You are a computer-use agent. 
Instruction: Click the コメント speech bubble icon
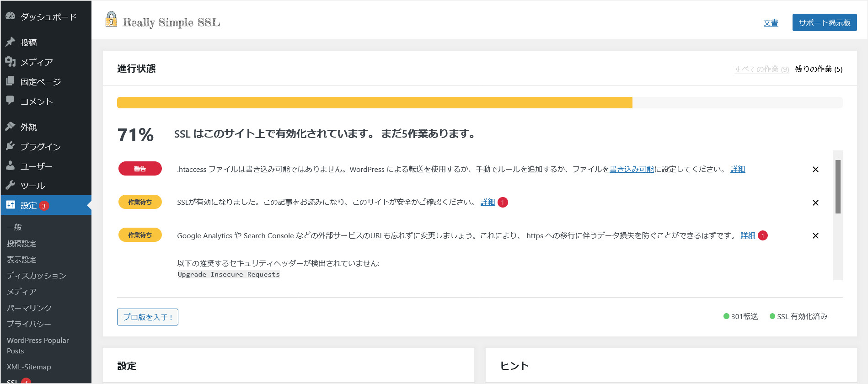point(11,101)
